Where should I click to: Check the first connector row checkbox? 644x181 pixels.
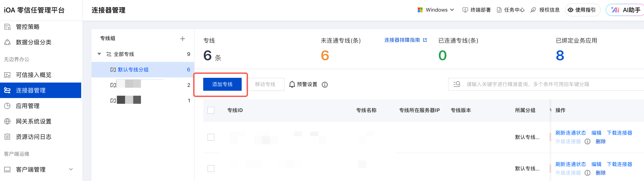211,137
